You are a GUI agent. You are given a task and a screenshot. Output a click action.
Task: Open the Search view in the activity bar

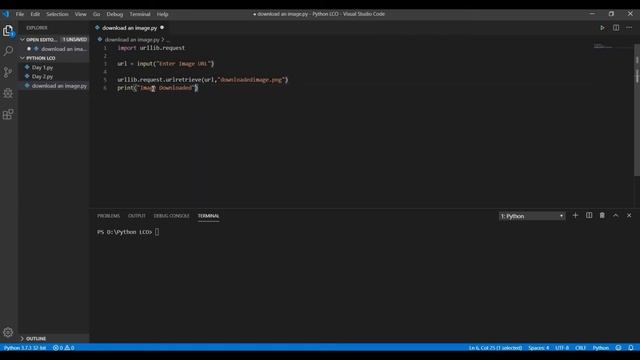(x=8, y=51)
